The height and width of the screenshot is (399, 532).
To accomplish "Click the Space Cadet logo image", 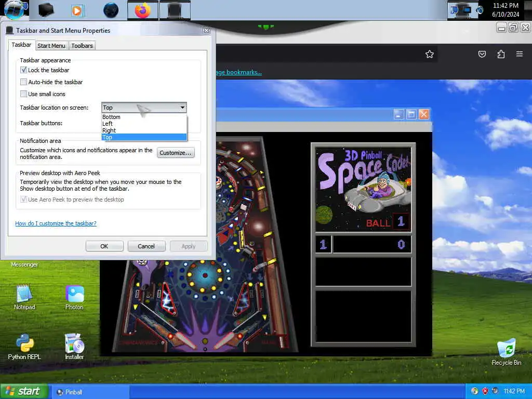I will point(363,189).
